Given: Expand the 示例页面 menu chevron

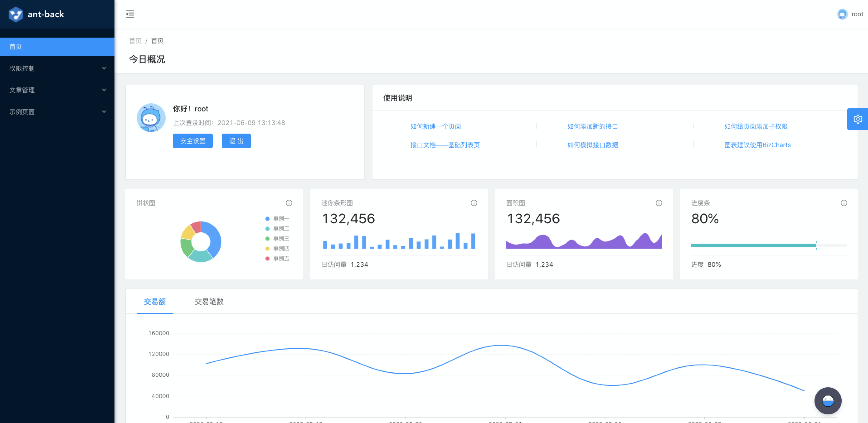Looking at the screenshot, I should tap(104, 112).
